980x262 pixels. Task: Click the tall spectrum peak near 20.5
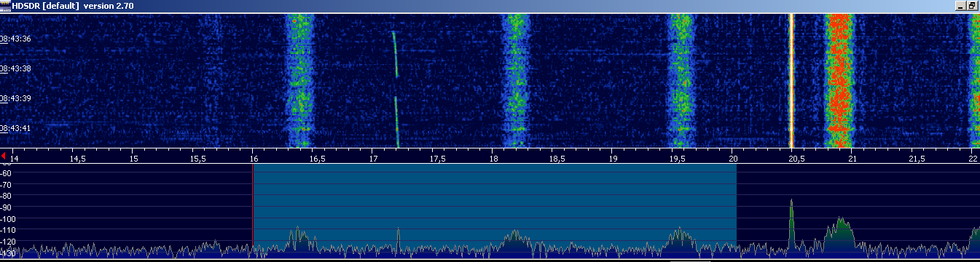tap(791, 222)
